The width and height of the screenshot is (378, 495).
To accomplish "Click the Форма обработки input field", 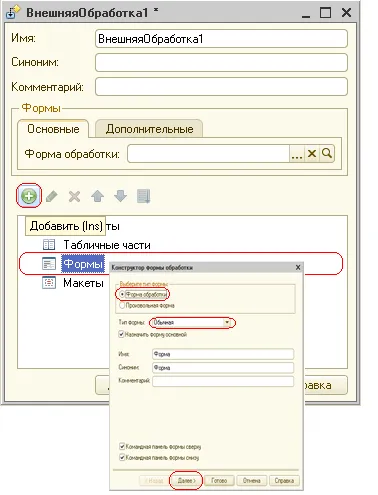I will point(208,154).
